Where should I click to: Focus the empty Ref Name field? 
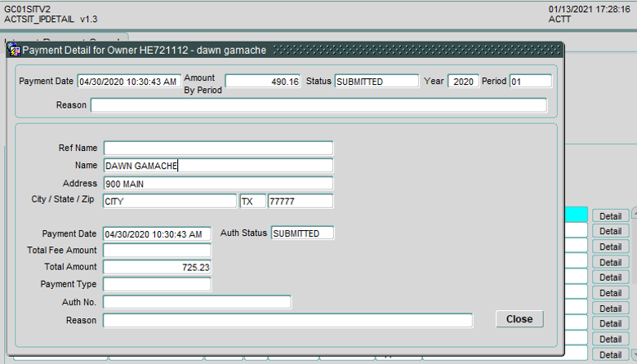[218, 148]
